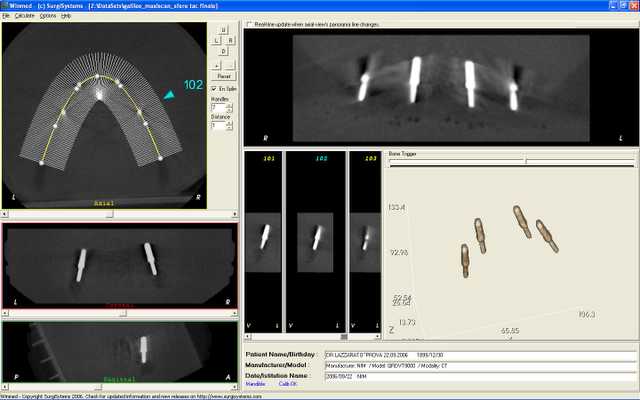Open the Help menu
This screenshot has width=640, height=400.
(x=66, y=16)
